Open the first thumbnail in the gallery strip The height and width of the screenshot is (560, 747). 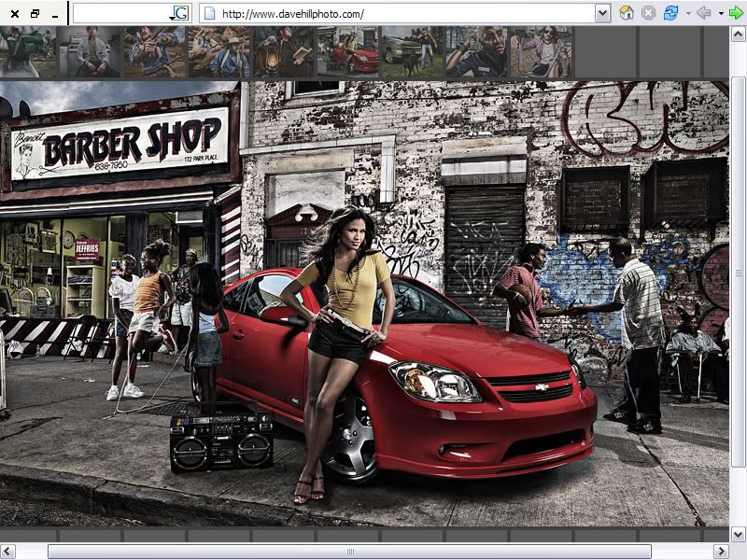[29, 51]
